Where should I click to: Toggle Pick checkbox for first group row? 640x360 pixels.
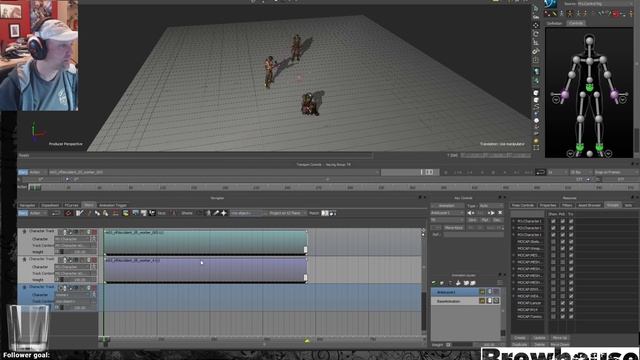562,221
